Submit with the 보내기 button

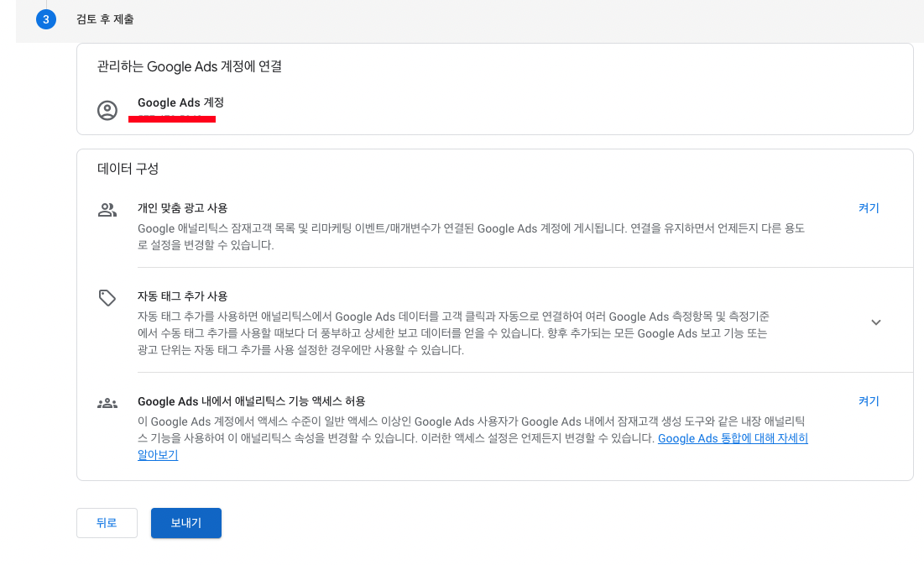[186, 522]
